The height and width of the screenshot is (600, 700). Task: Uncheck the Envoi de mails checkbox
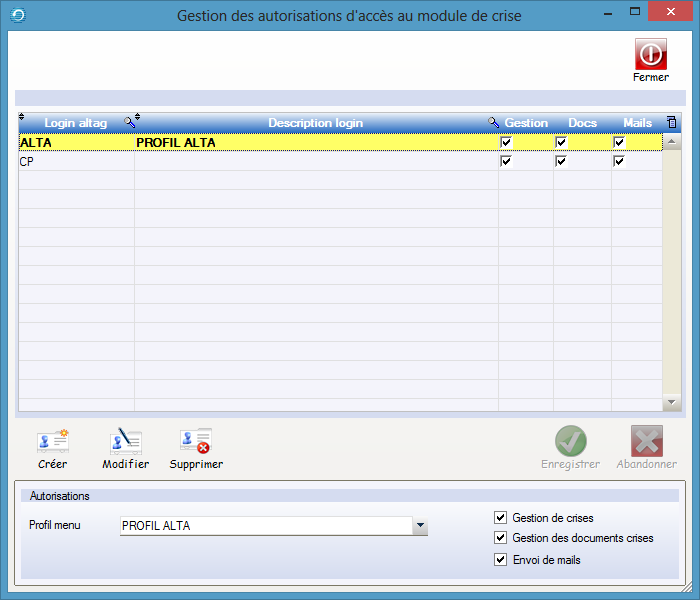coord(500,560)
